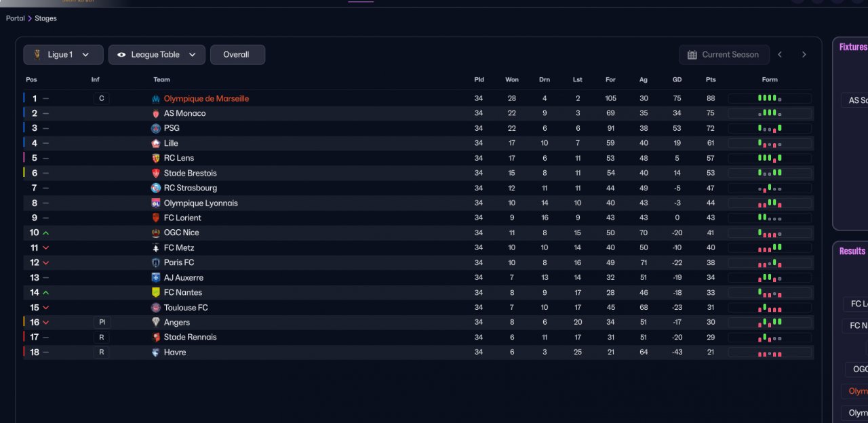Image resolution: width=868 pixels, height=423 pixels.
Task: Open the Fixtures panel heading
Action: point(853,47)
